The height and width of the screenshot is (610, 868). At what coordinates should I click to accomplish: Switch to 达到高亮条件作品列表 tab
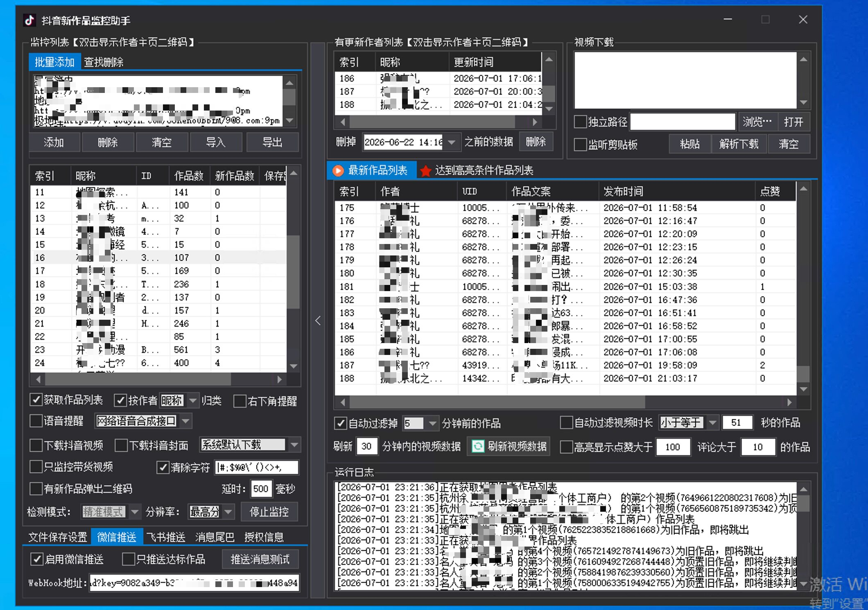click(477, 170)
